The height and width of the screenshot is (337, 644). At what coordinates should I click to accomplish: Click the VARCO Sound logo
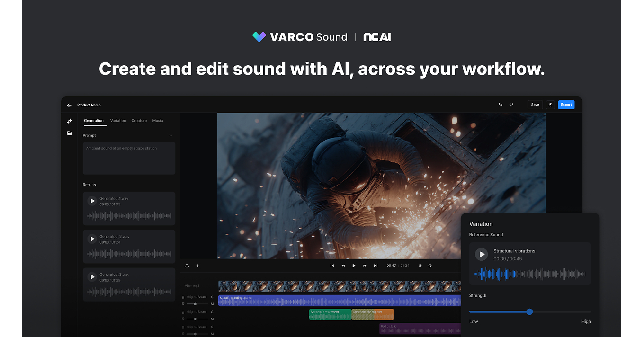tap(300, 37)
